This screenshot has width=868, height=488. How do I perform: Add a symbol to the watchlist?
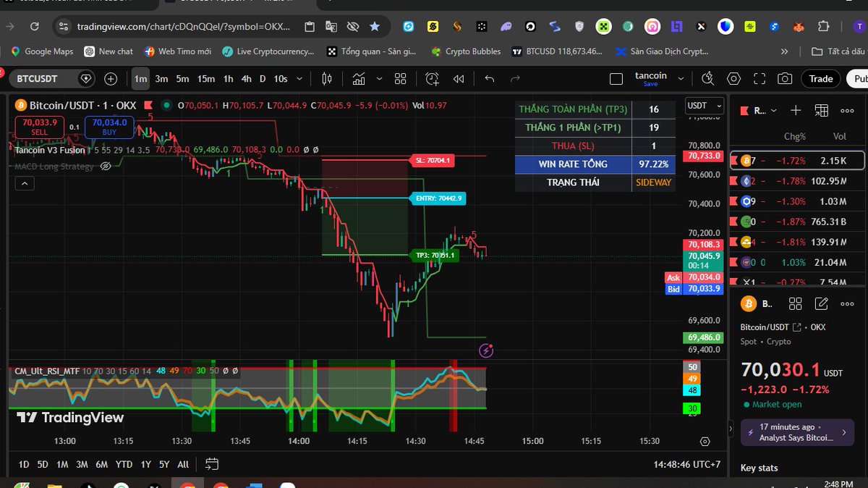[x=796, y=110]
